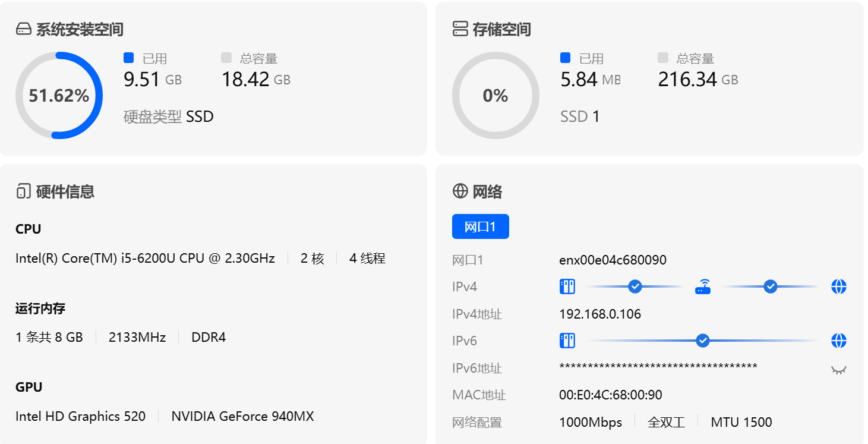Click the 系统安装空间 disk icon

(23, 29)
